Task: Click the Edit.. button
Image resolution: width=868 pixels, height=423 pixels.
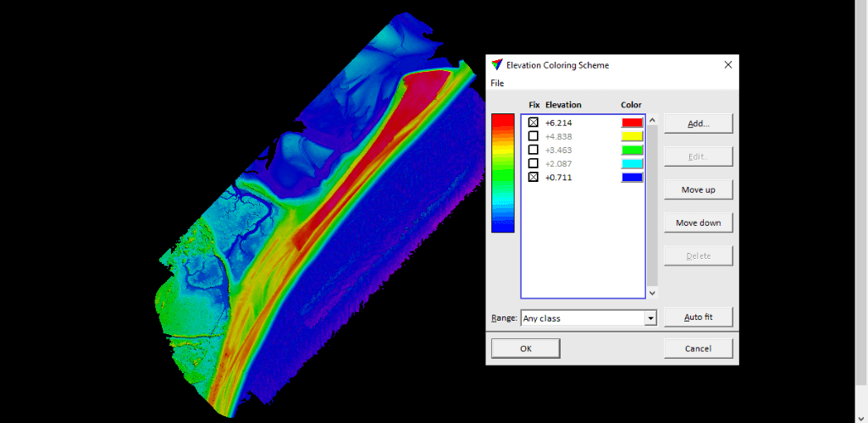Action: pos(698,157)
